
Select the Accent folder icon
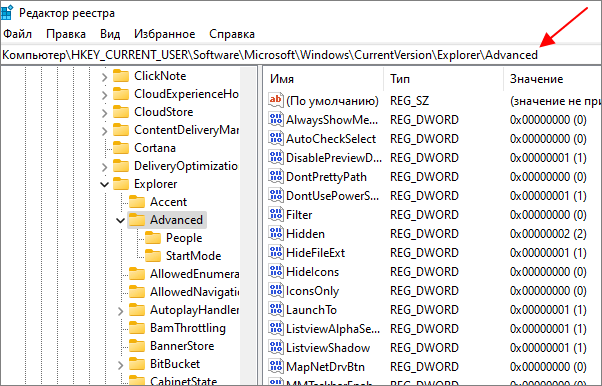[137, 202]
